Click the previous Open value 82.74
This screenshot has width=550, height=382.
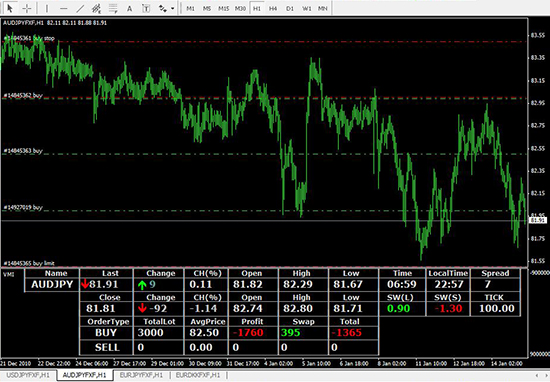pyautogui.click(x=248, y=308)
